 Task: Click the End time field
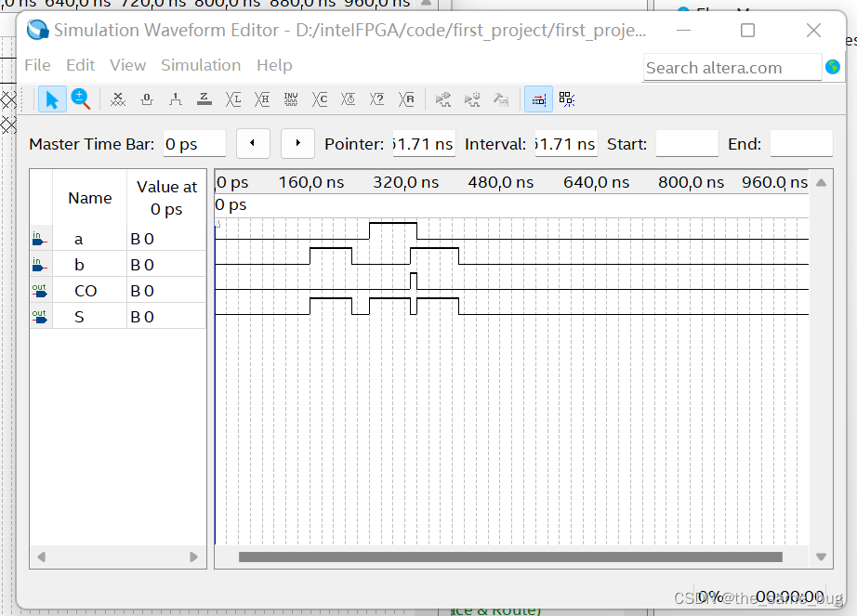pos(801,144)
